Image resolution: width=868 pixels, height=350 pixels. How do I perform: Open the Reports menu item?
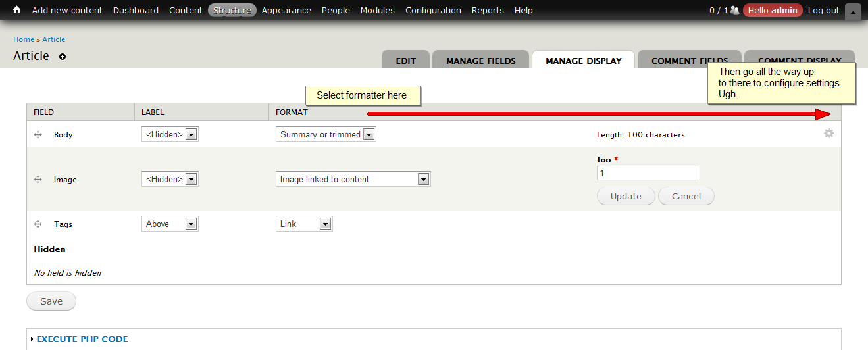488,10
